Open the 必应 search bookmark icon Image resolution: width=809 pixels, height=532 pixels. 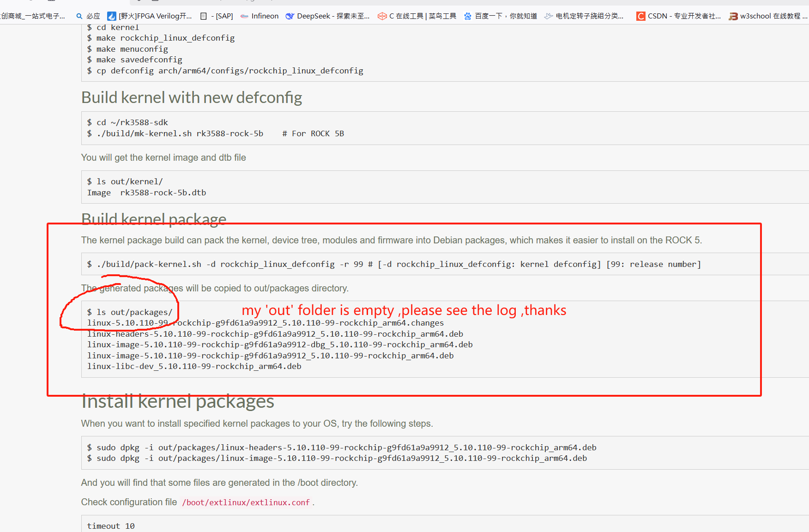tap(79, 16)
